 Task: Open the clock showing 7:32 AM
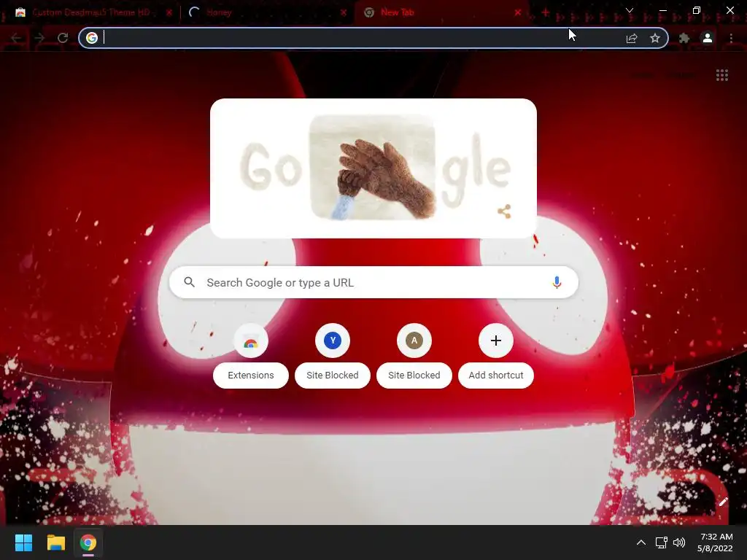pos(715,542)
